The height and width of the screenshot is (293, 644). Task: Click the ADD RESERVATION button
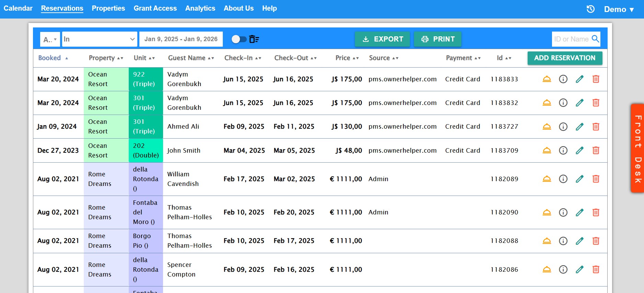point(565,58)
